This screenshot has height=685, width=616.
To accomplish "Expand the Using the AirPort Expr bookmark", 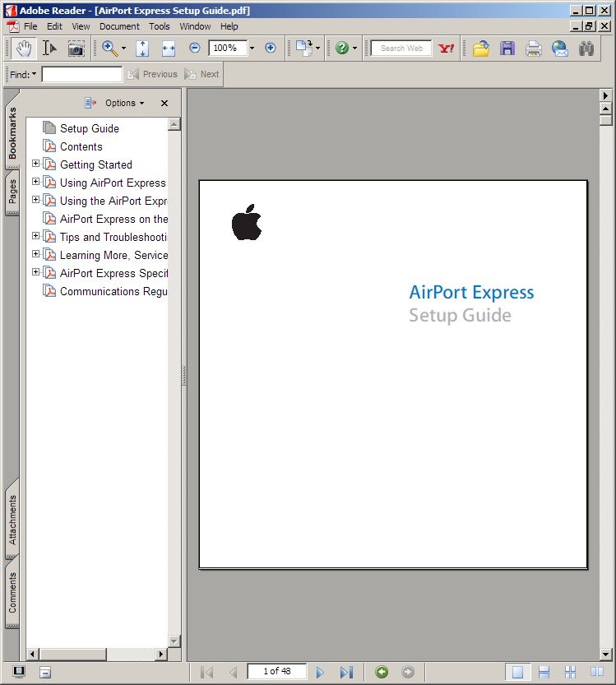I will (36, 200).
